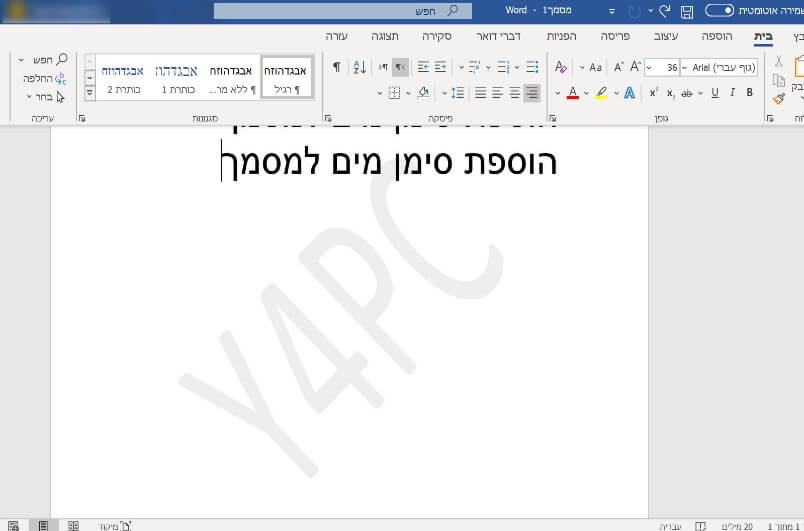This screenshot has height=531, width=804.
Task: Click the Undo arrow icon
Action: (x=665, y=11)
